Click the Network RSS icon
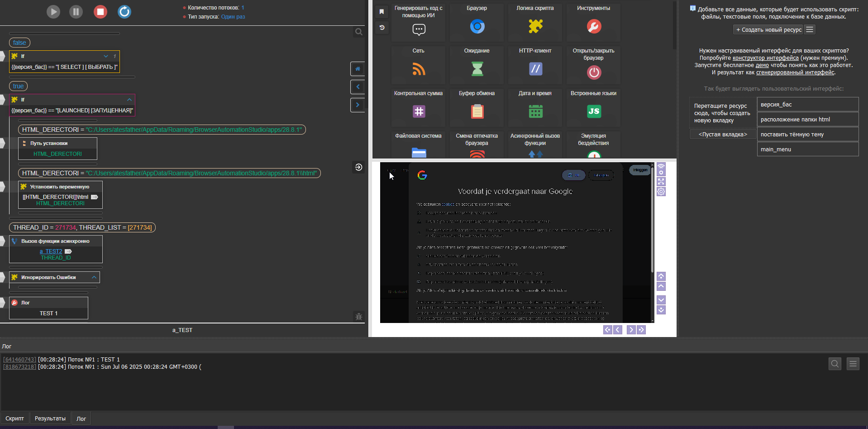Screen dimensions: 868x429 coord(419,69)
